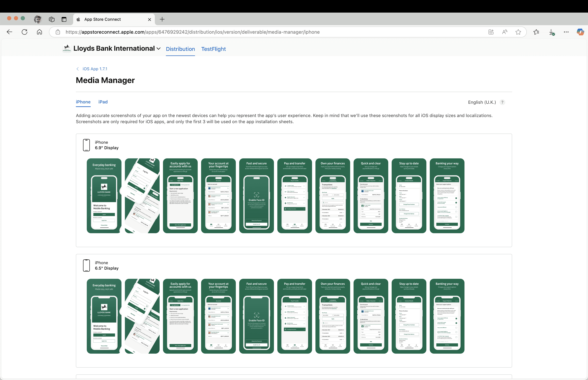Open the Copilot icon in toolbar

(580, 32)
